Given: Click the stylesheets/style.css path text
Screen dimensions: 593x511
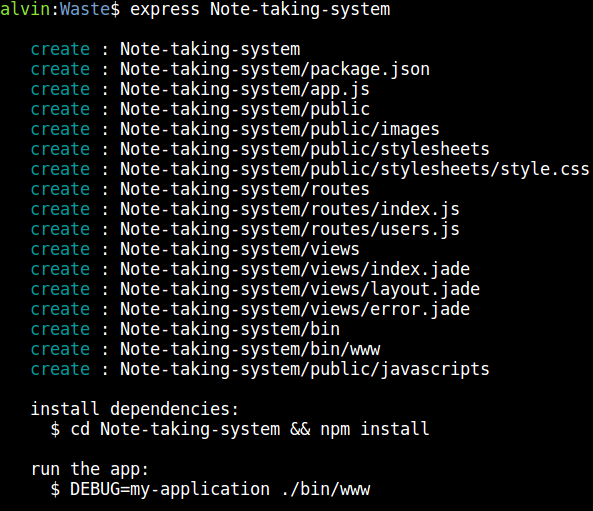Looking at the screenshot, I should 485,169.
